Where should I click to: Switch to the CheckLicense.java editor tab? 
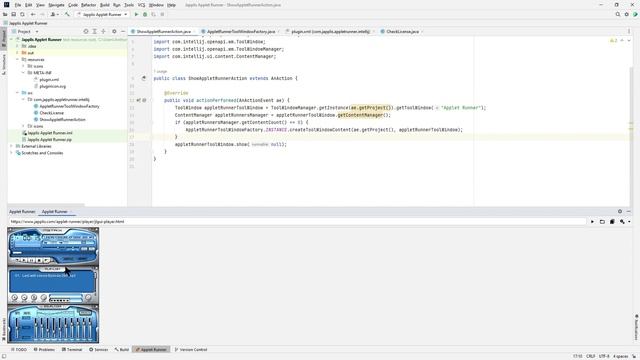coord(402,31)
